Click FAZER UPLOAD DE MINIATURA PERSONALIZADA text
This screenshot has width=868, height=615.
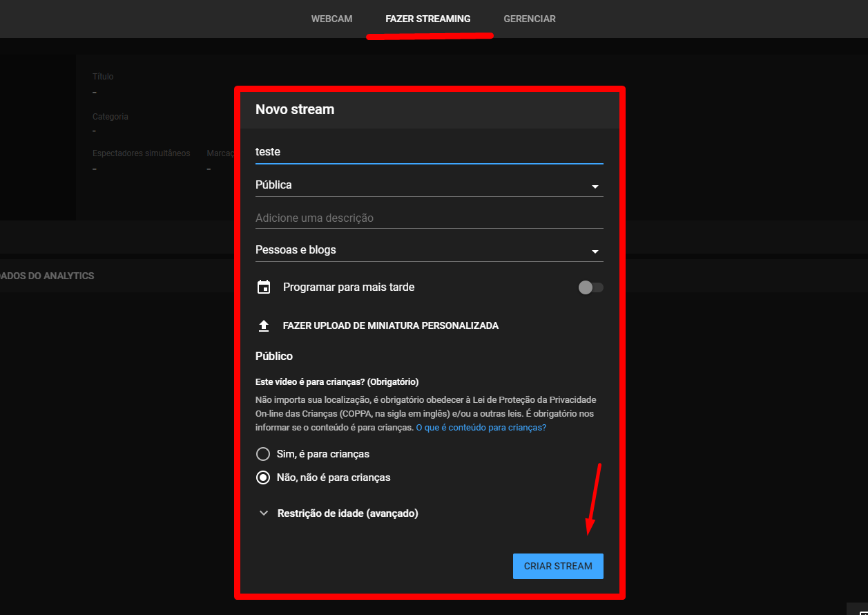pos(391,325)
